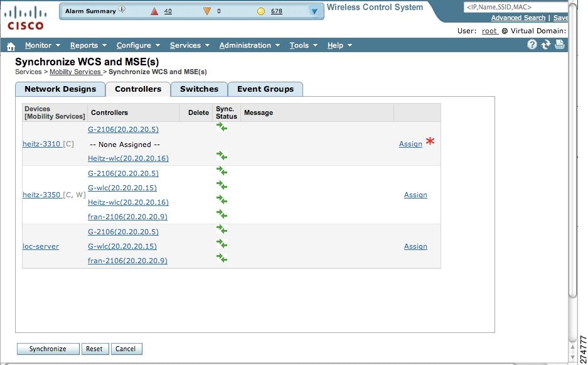Click sync status icon for heitz-3350 fran-2106
588x365 pixels.
coord(222,214)
